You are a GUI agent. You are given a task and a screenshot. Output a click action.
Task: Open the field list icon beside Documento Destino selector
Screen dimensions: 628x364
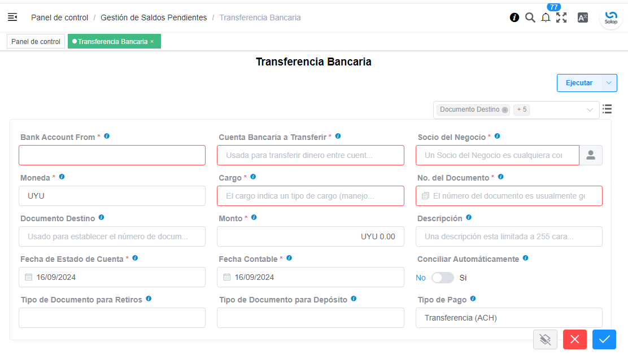[x=607, y=109]
